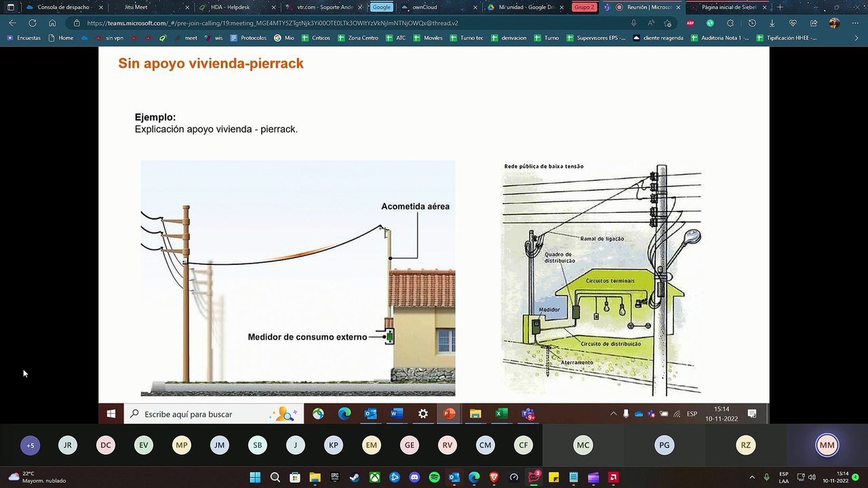Select participant DC avatar
Screen dimensions: 868x488
(106, 445)
